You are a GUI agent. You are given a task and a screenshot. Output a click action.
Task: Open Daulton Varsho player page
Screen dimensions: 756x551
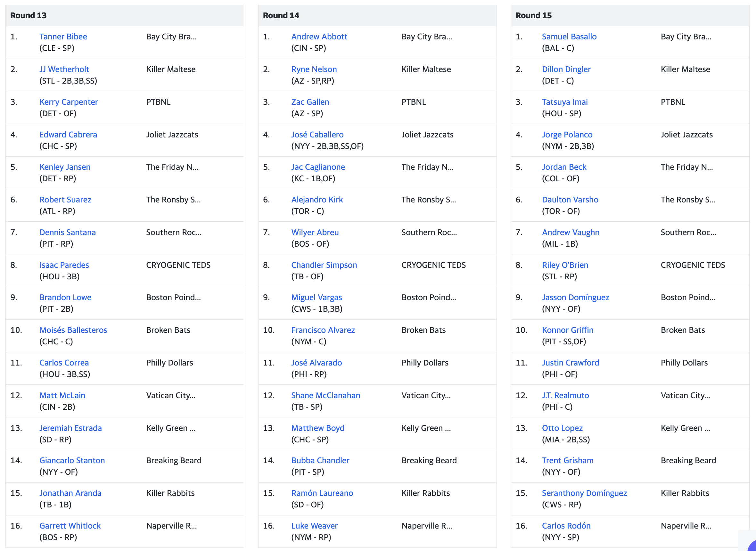pyautogui.click(x=570, y=200)
